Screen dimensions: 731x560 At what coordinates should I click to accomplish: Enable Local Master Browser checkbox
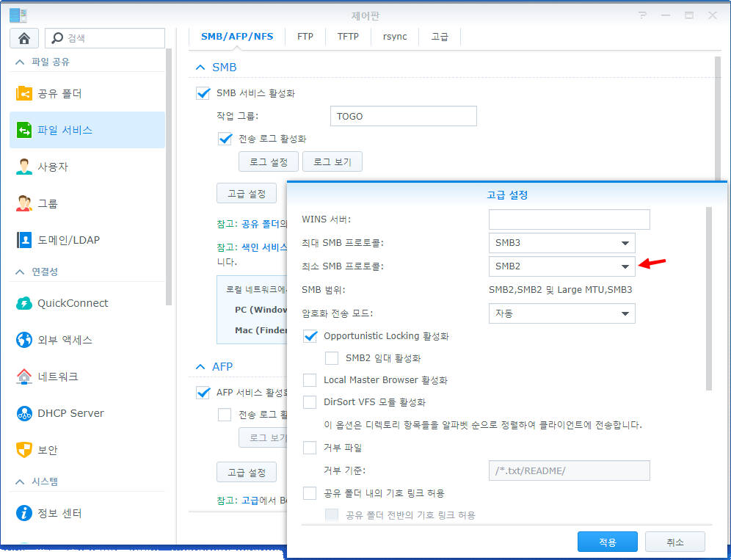(310, 380)
